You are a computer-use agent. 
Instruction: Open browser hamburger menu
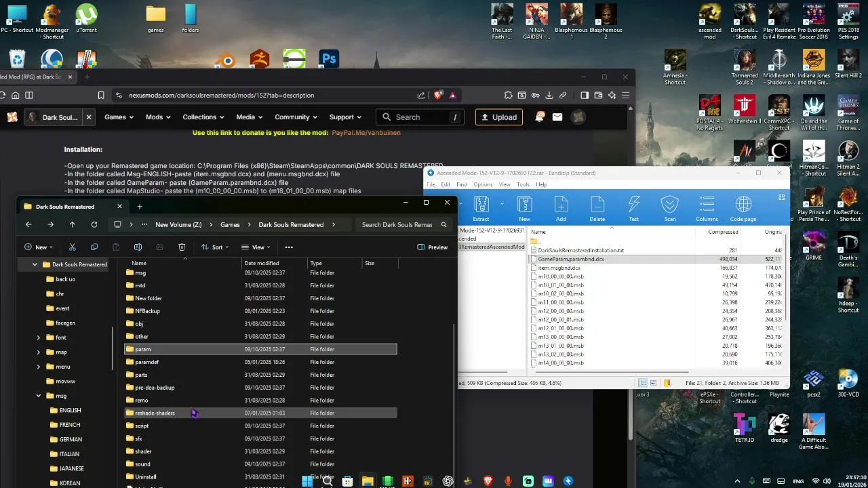coord(626,96)
